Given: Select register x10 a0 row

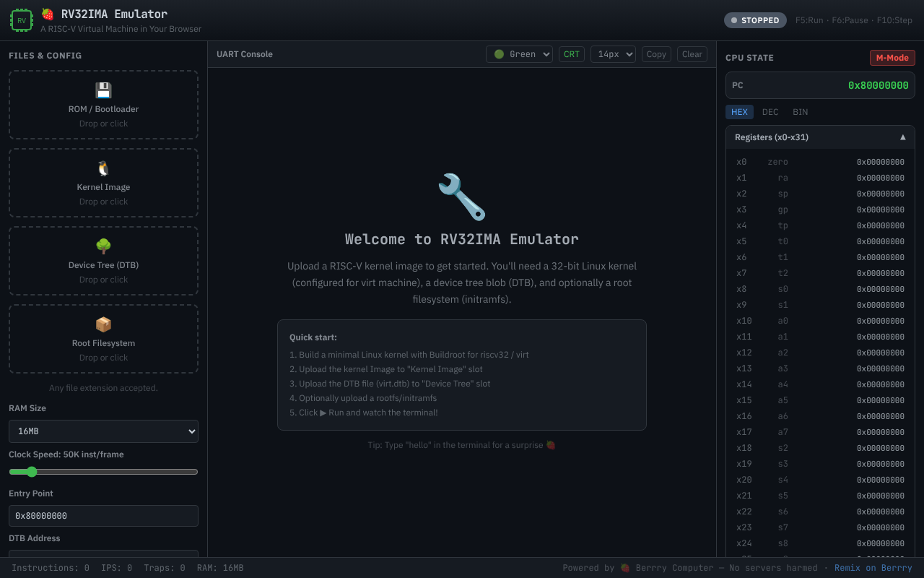Looking at the screenshot, I should (820, 321).
